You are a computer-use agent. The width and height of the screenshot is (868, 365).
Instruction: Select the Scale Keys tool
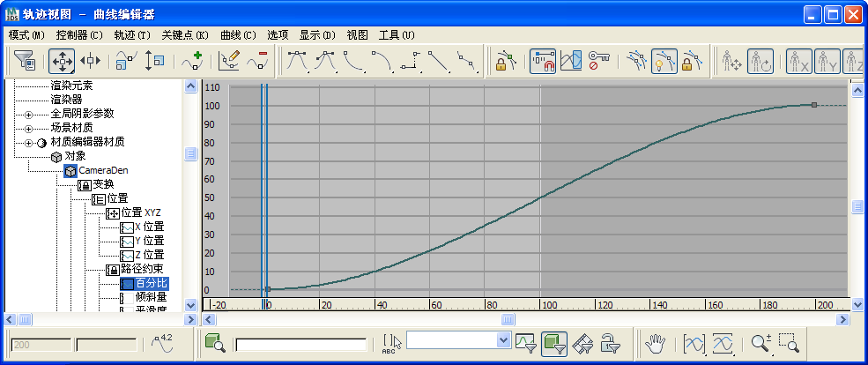pos(127,61)
